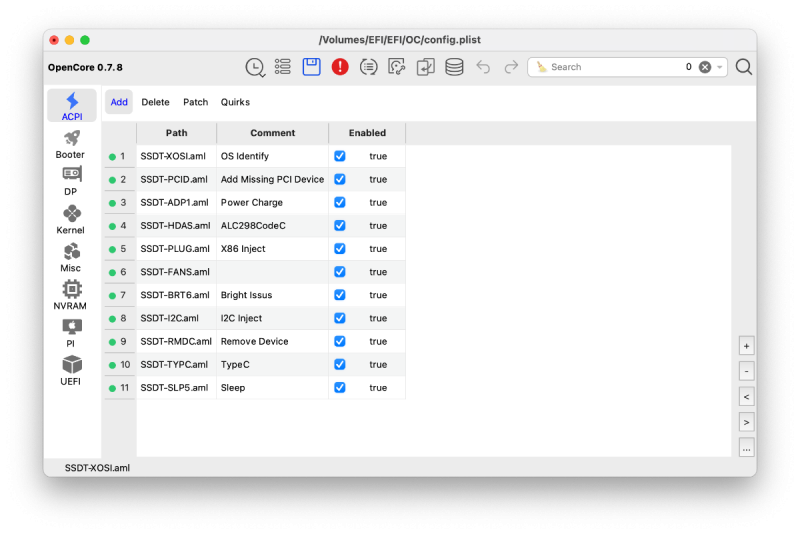Image resolution: width=800 pixels, height=534 pixels.
Task: Open the Kernel section in sidebar
Action: [x=71, y=219]
